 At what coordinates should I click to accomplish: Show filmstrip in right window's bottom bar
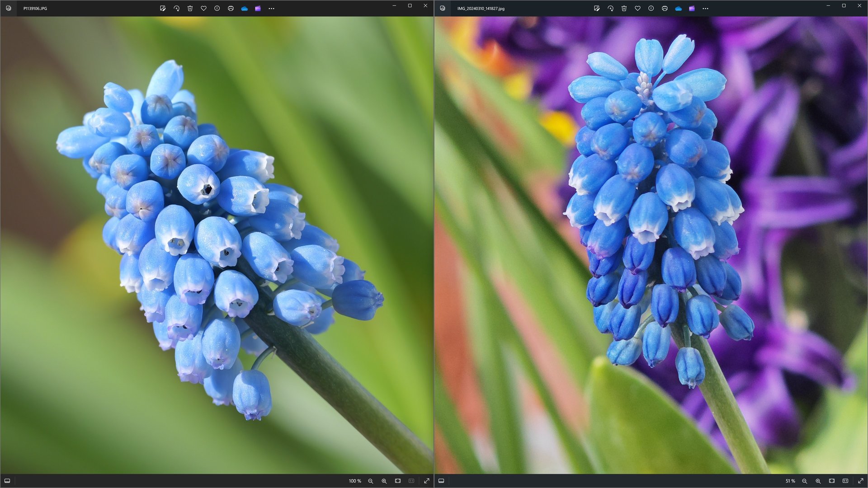click(x=441, y=481)
